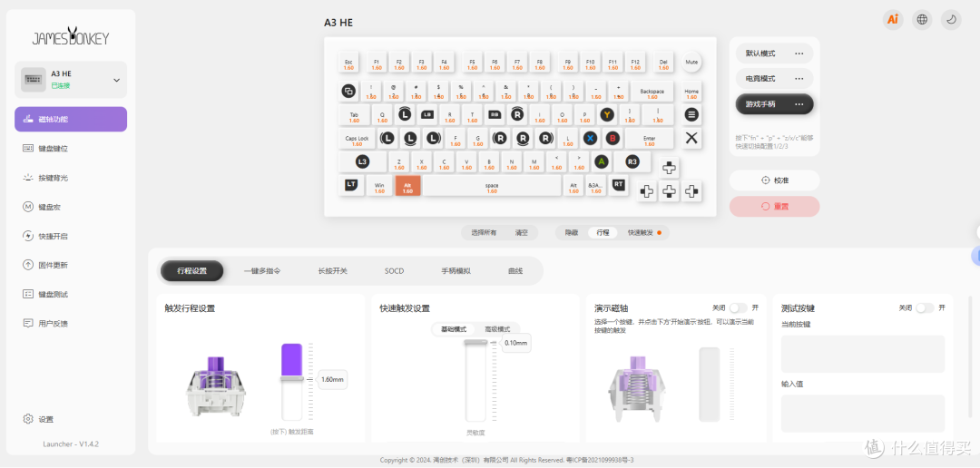Click the 校准 calibrate button
The width and height of the screenshot is (980, 468).
pyautogui.click(x=774, y=180)
